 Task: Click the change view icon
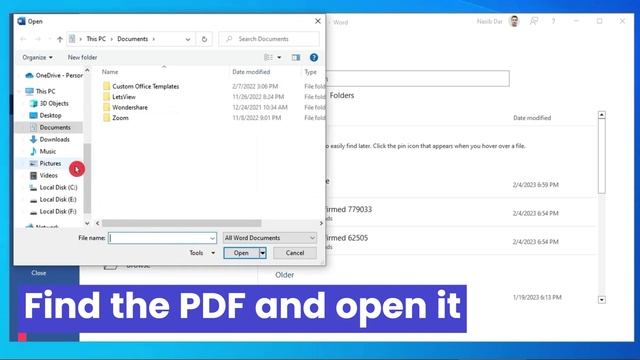[x=269, y=58]
